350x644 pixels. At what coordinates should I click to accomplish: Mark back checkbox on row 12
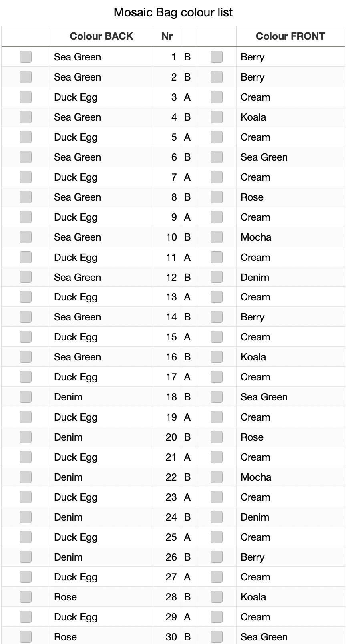pos(26,277)
